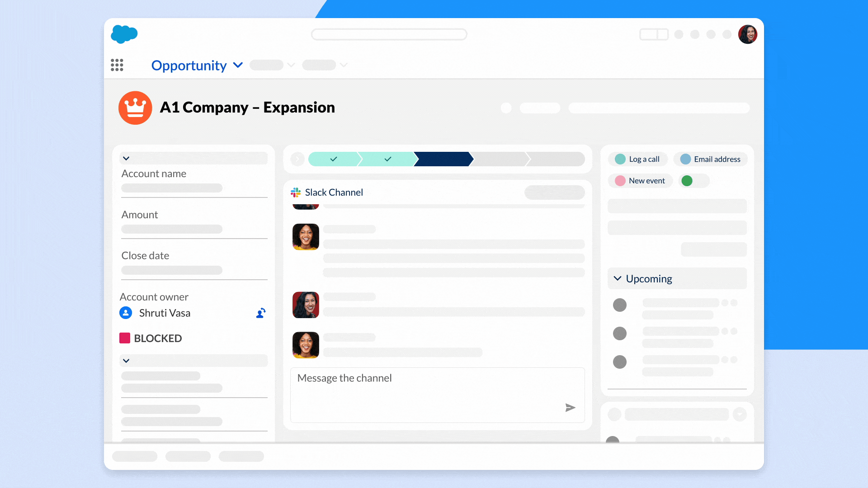Click the Slack Channel heading
Viewport: 868px width, 488px height.
[x=334, y=192]
